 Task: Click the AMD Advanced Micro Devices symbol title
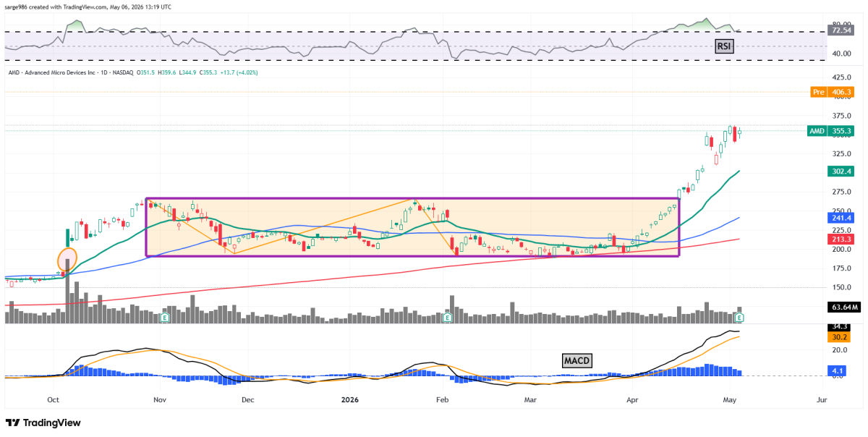point(54,72)
